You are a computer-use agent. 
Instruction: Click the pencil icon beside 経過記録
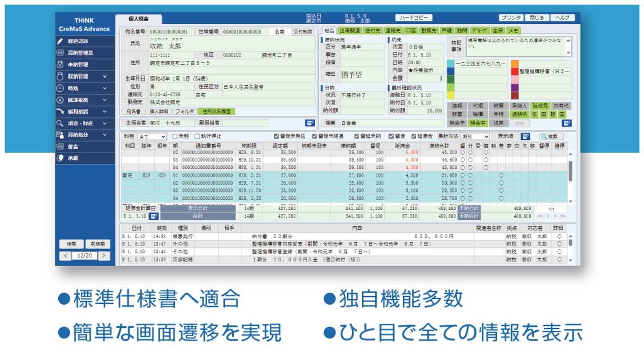click(x=60, y=41)
